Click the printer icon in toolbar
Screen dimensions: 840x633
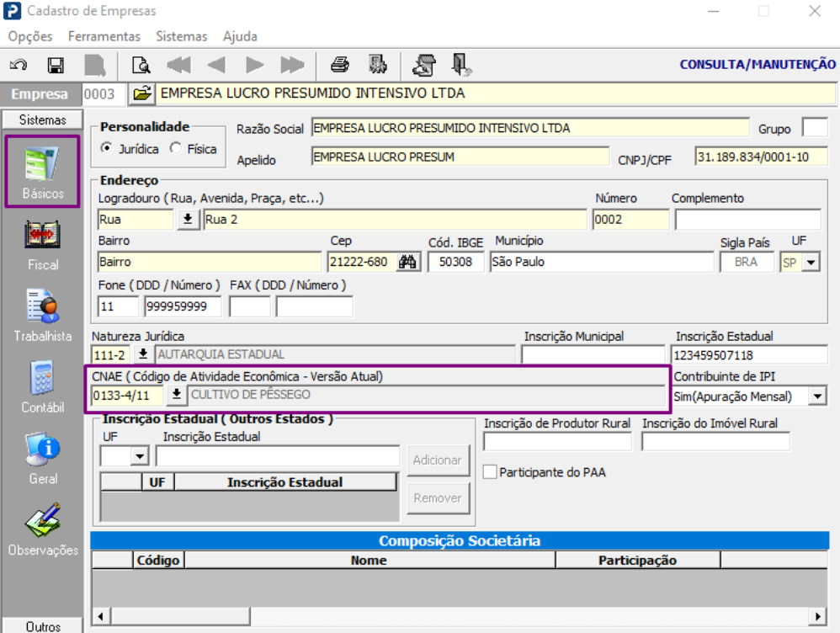pos(340,66)
